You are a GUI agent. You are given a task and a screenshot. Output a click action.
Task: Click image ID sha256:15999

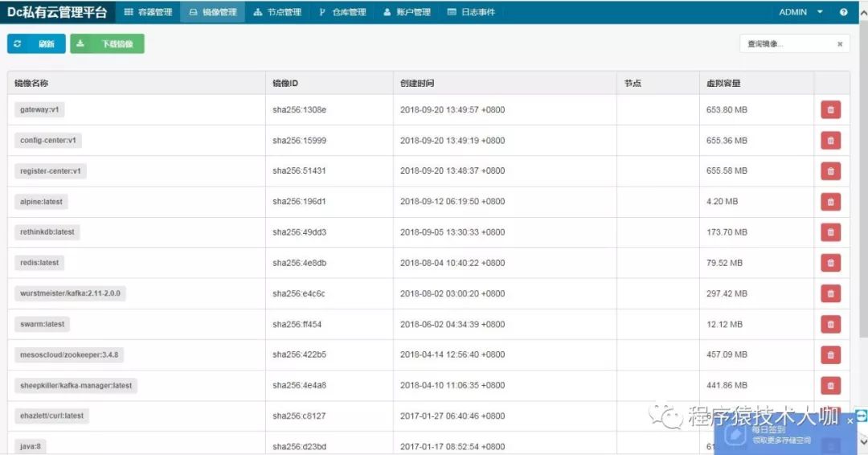pyautogui.click(x=300, y=141)
